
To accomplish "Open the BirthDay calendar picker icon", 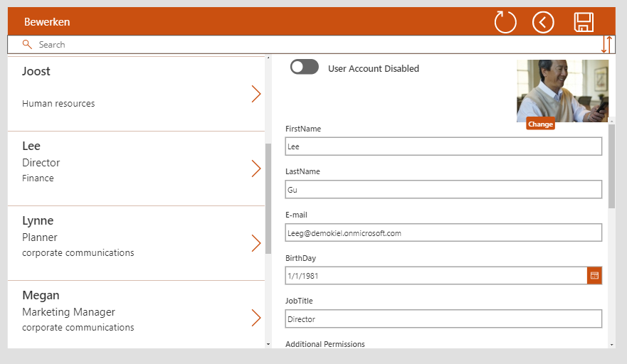I will pyautogui.click(x=594, y=275).
